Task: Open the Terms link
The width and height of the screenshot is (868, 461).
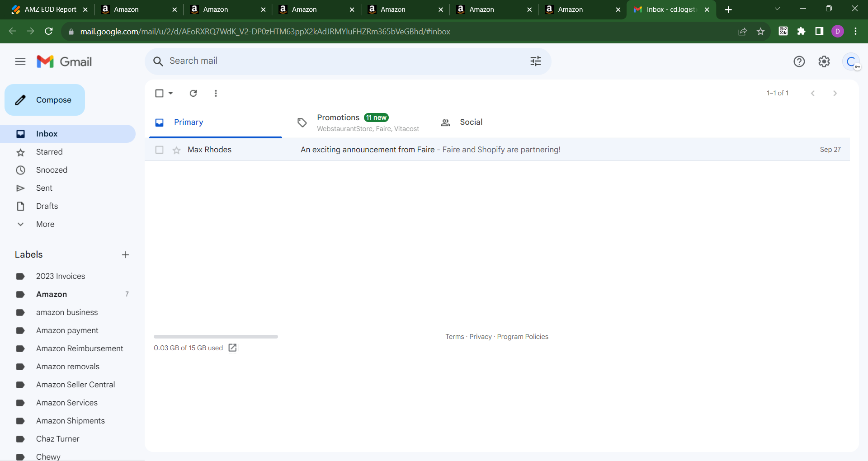Action: point(455,337)
